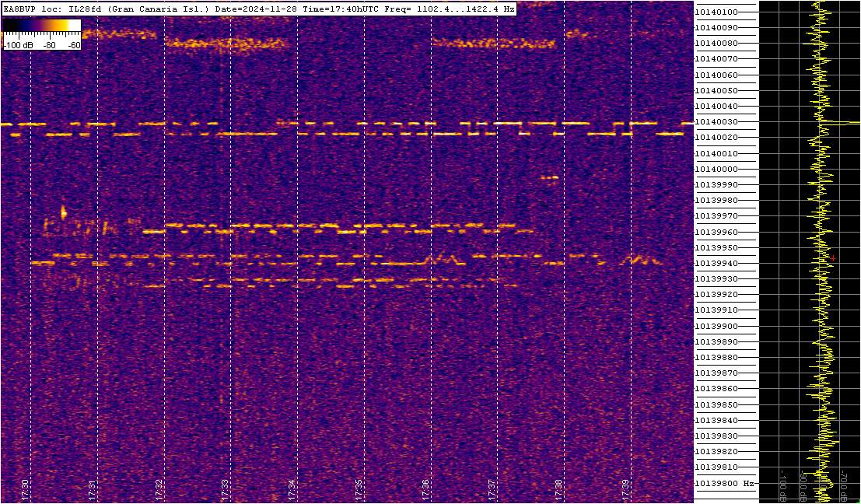Viewport: 861px width, 504px height.
Task: Click the 10140030 frequency label
Action: (716, 122)
